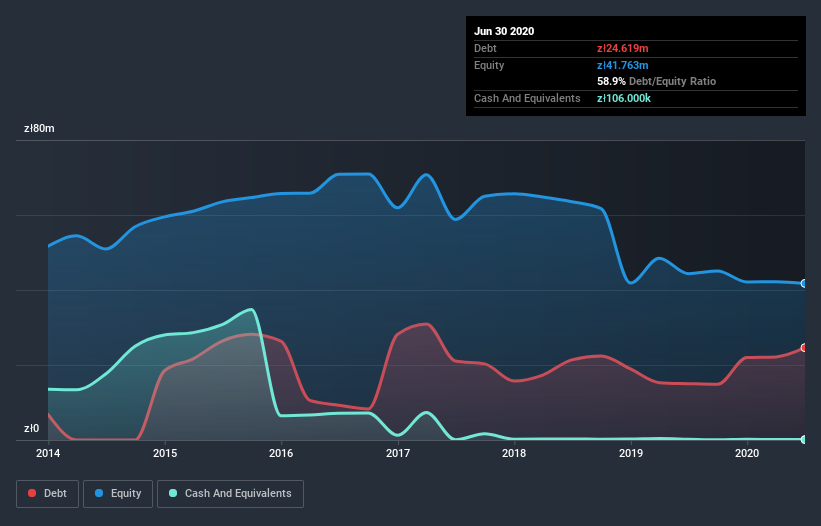821x526 pixels.
Task: Click the cash value zł106.000k
Action: point(624,98)
